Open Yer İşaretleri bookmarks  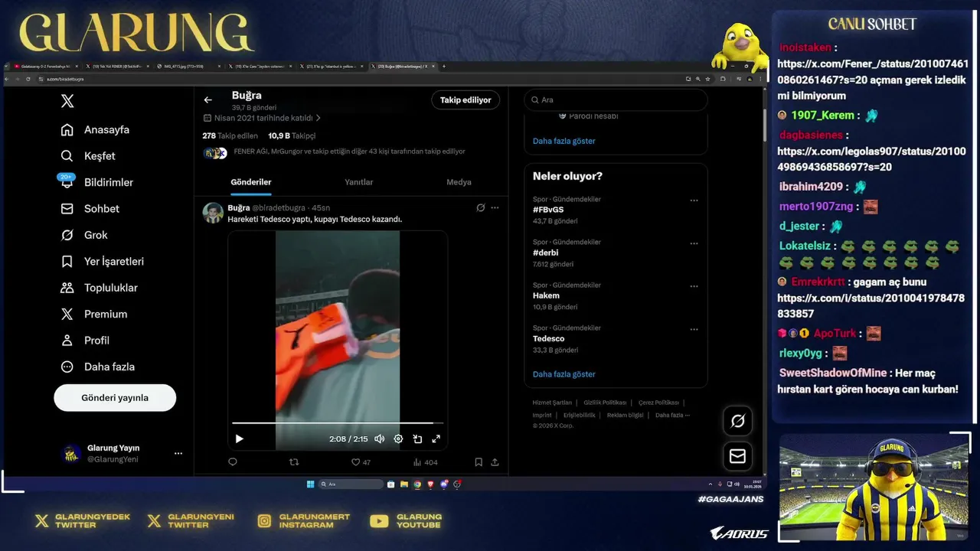coord(103,262)
